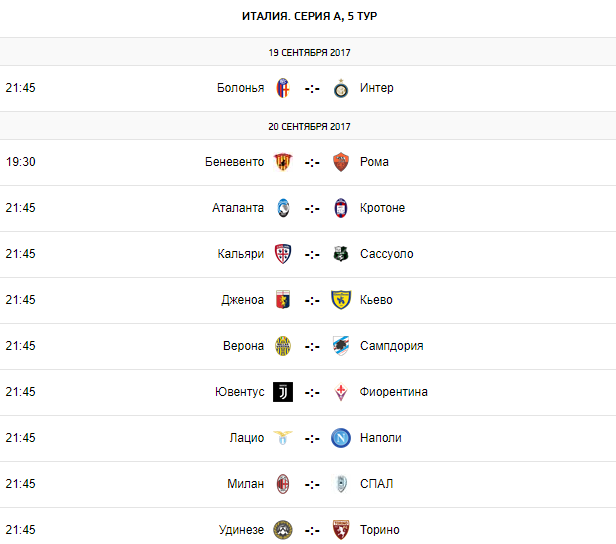Click the Милан – СПАЛ match score
Screen dimensions: 616x544
[312, 484]
